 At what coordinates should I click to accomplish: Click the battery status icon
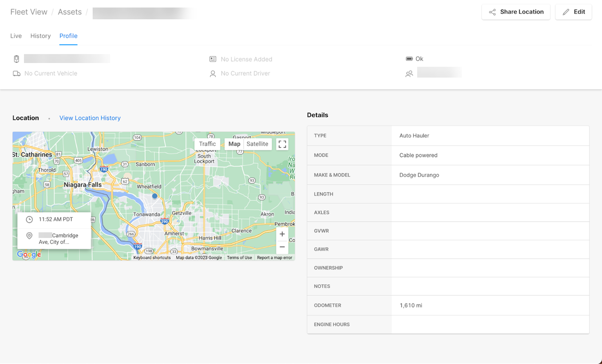coord(409,59)
